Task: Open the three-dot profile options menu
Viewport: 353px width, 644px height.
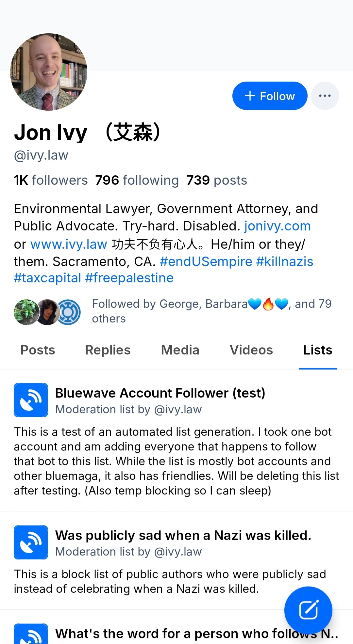Action: (325, 96)
